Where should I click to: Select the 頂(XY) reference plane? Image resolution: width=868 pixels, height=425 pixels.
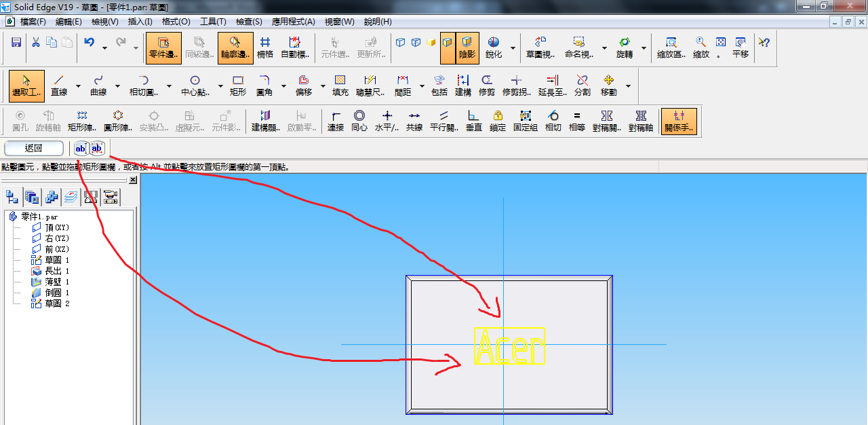[51, 227]
